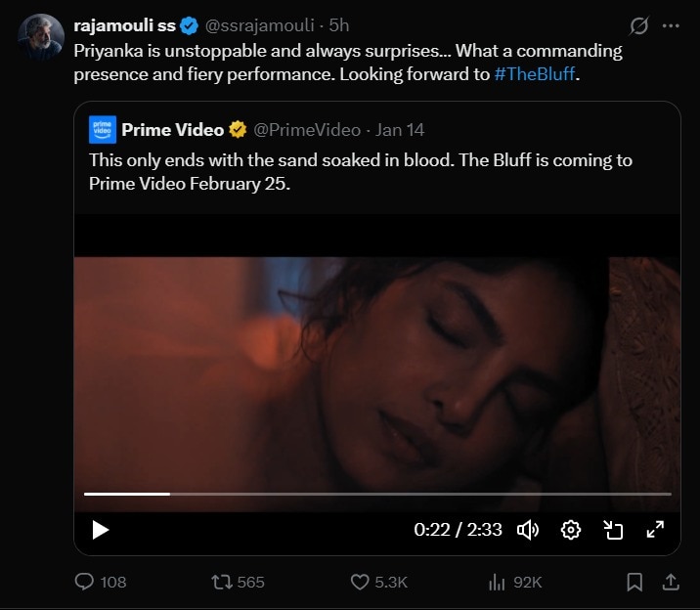Repost this tweet
Image resolution: width=700 pixels, height=610 pixels.
click(223, 582)
